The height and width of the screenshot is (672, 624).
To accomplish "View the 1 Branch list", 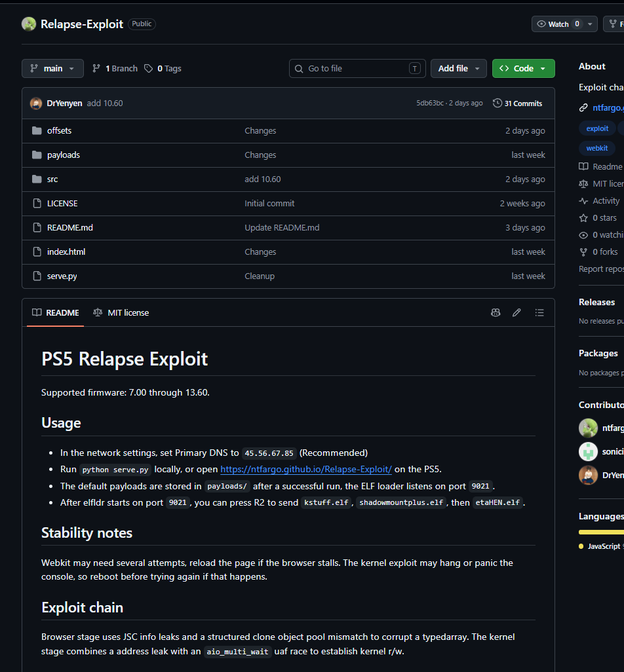I will (x=115, y=69).
